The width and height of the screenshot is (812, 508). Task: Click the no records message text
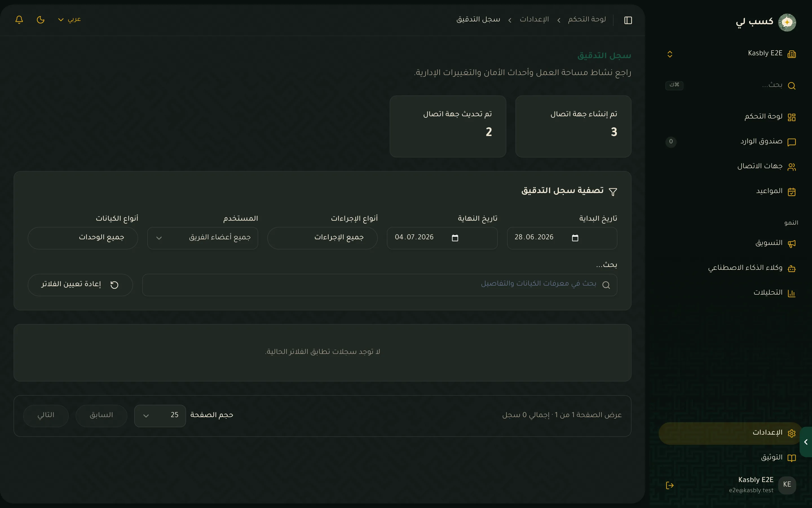tap(323, 352)
